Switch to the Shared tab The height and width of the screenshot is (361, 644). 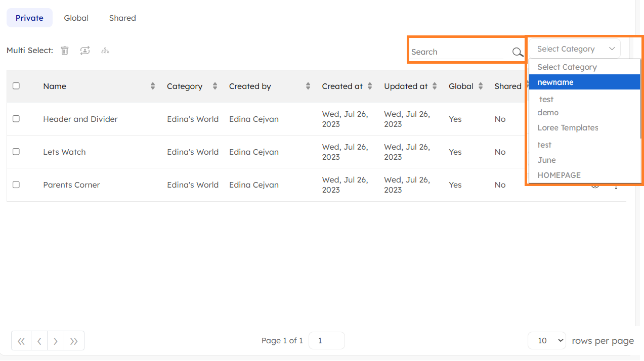(x=122, y=18)
